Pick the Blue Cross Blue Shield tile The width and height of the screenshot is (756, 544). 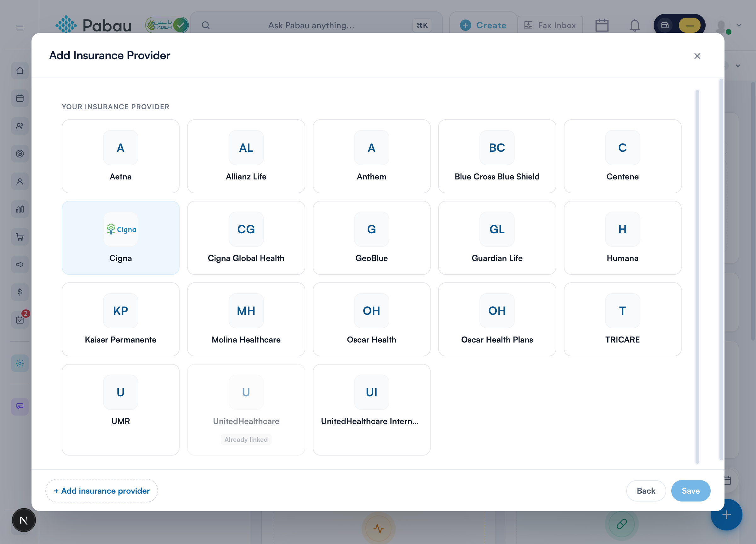[497, 156]
